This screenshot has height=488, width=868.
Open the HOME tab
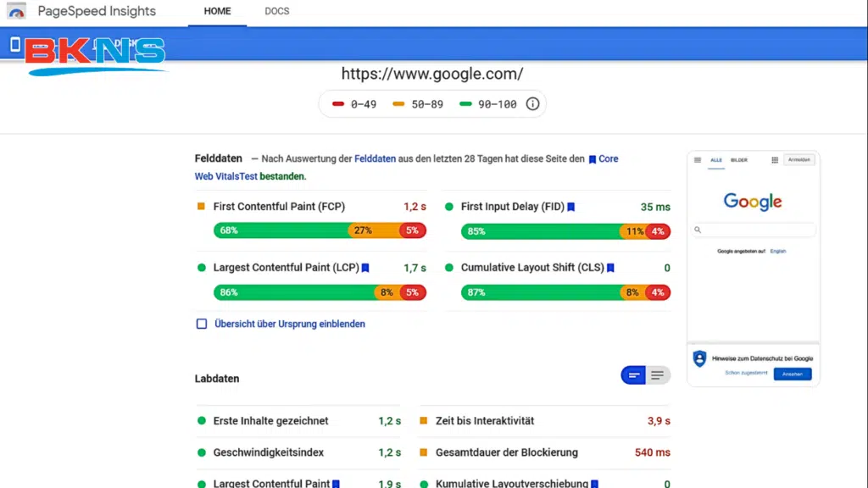[217, 11]
